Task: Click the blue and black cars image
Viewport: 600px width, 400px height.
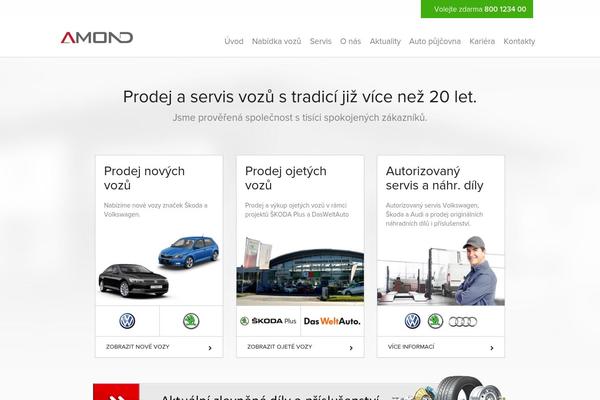Action: 159,267
